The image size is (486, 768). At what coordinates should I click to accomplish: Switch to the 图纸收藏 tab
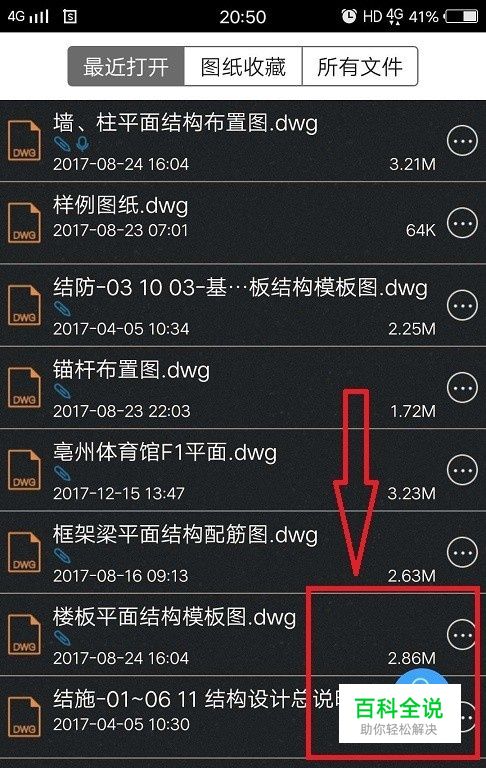243,67
